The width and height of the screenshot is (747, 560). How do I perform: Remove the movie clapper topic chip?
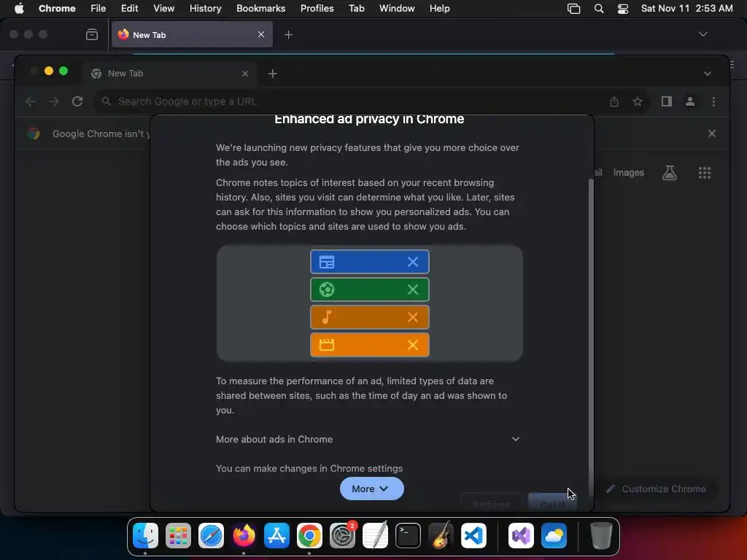click(x=413, y=345)
